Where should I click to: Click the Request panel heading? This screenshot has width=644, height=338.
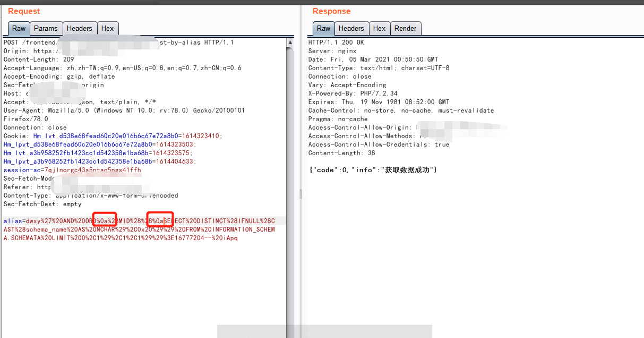click(24, 11)
